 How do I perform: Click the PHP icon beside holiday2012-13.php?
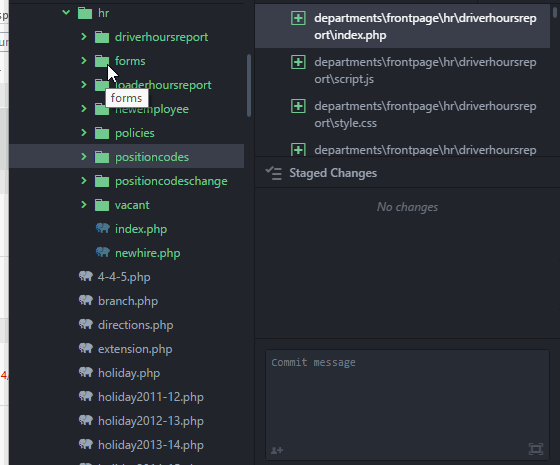86,420
